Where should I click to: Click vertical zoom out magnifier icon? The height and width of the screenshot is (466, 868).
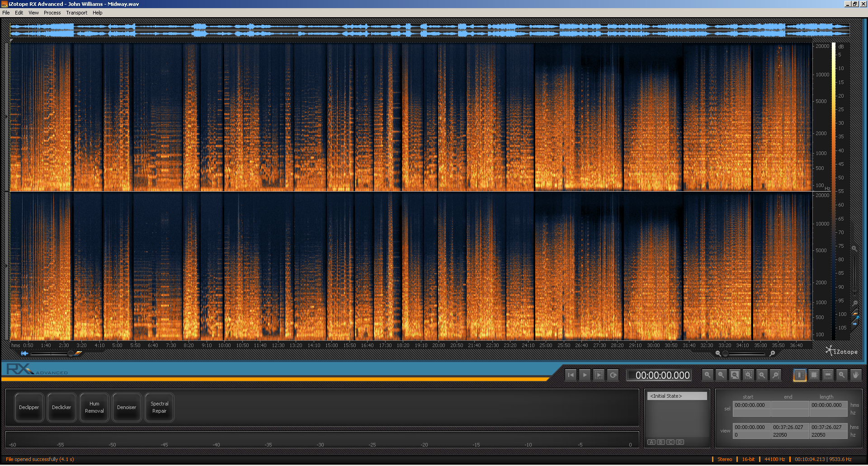coord(855,303)
